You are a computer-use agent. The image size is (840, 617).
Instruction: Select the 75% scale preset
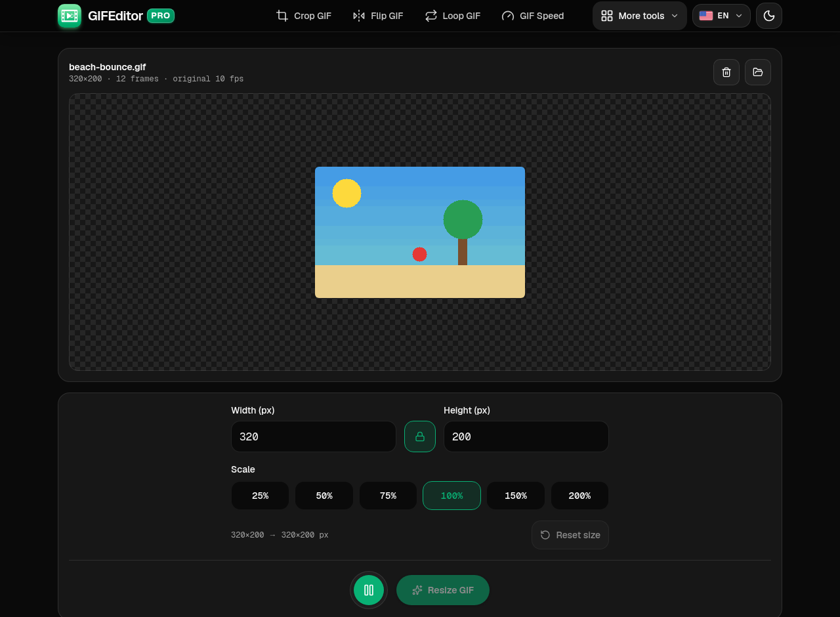pos(388,496)
